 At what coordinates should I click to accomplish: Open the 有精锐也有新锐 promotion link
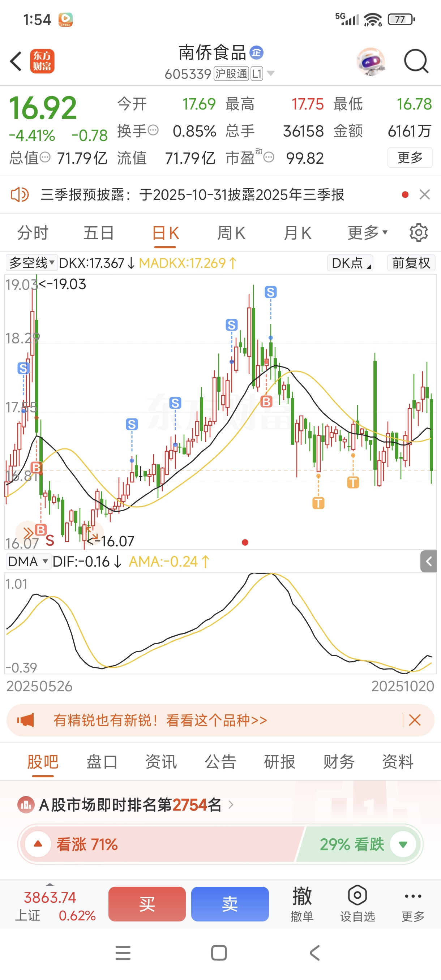pyautogui.click(x=160, y=720)
